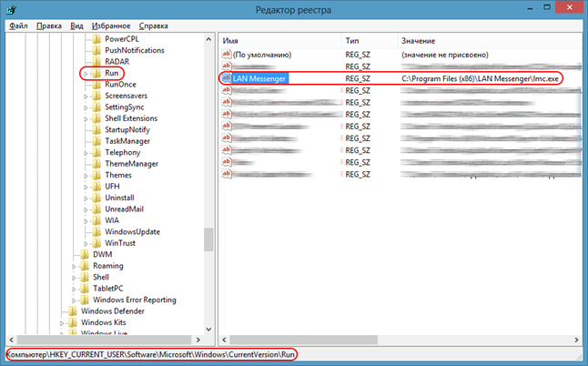Sort by the Тип column header
The image size is (588, 366).
(x=369, y=41)
